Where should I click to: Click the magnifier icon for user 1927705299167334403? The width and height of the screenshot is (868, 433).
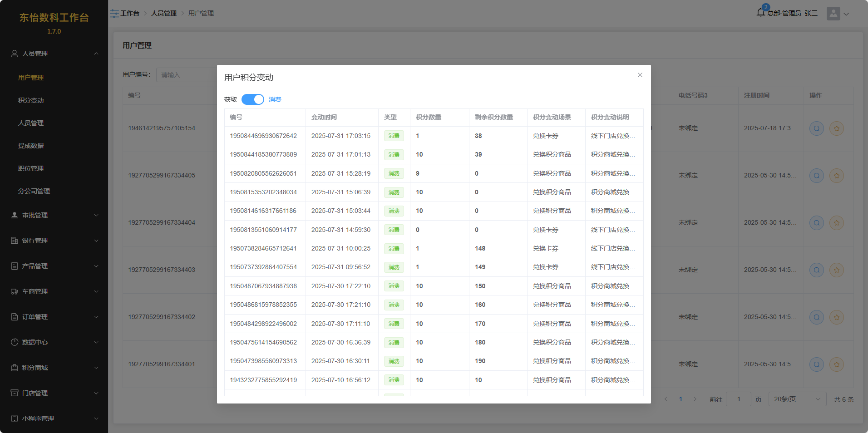[x=816, y=270]
